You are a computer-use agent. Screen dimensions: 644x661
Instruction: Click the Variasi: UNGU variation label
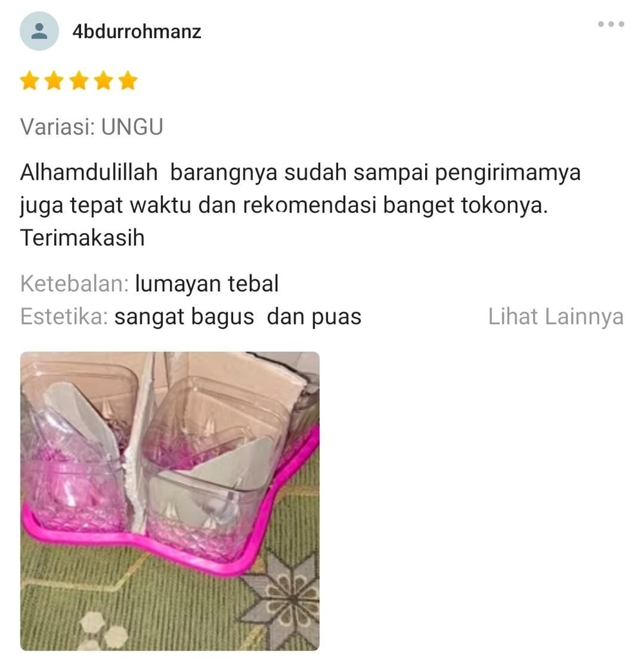click(x=91, y=127)
